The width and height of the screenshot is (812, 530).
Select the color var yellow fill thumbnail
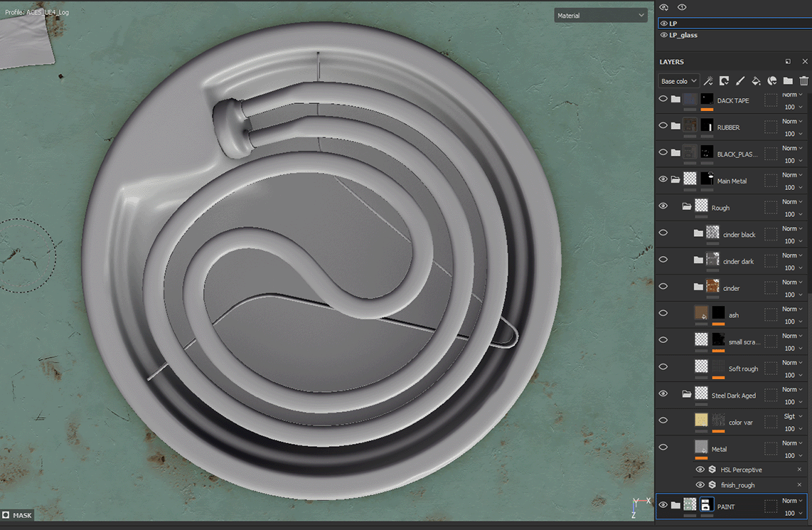click(x=701, y=420)
